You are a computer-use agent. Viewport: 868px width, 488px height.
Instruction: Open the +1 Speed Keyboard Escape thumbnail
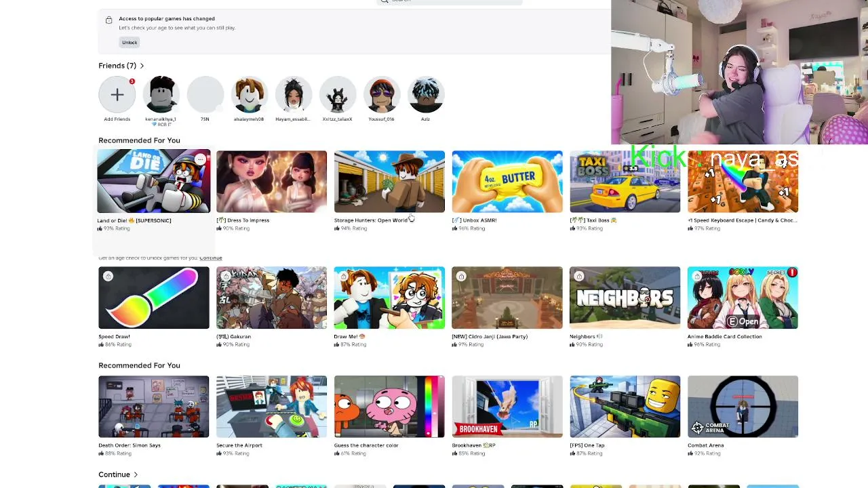(x=743, y=182)
